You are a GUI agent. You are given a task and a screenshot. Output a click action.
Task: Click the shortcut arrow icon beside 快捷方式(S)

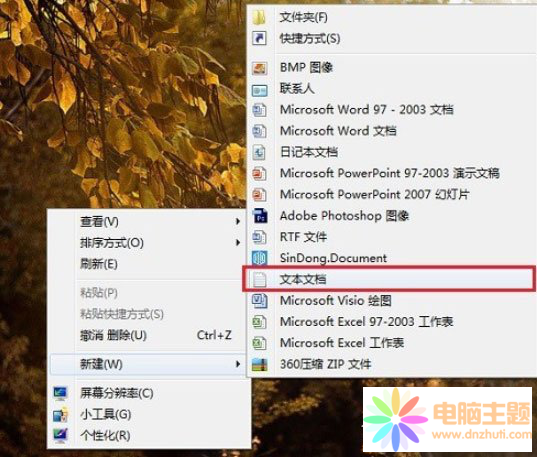click(259, 38)
